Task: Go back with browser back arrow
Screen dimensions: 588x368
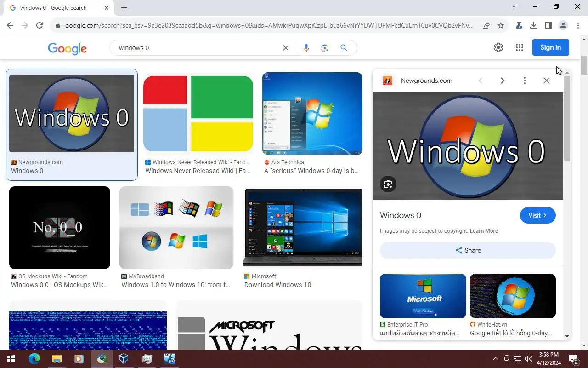Action: click(10, 26)
